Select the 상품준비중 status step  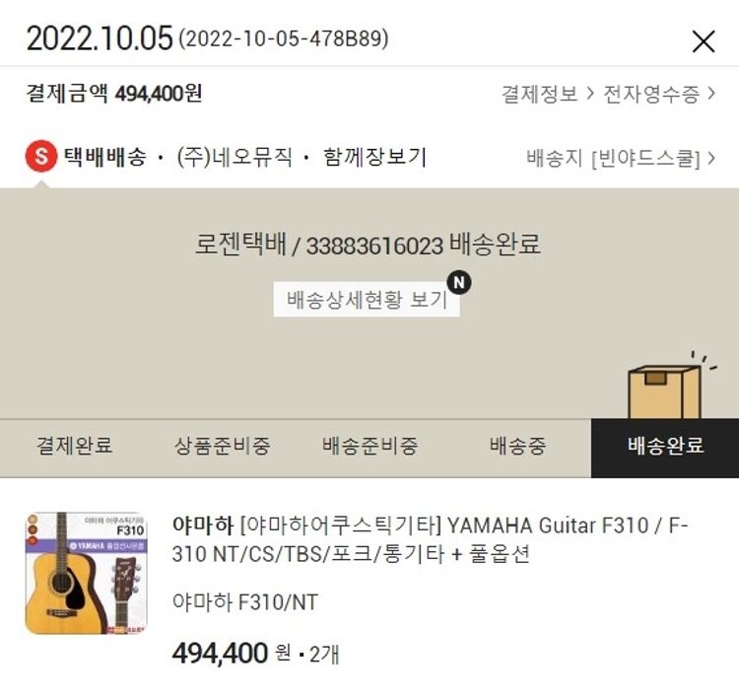click(222, 446)
